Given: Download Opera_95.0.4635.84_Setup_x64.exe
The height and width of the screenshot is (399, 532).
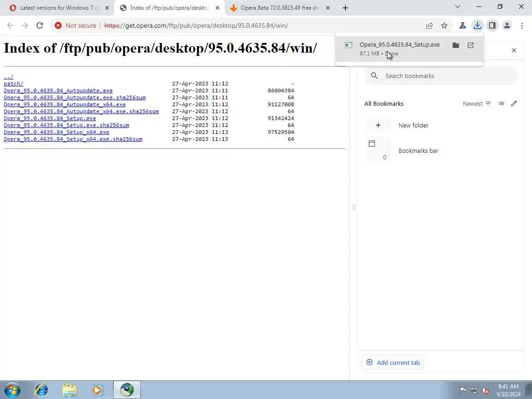Looking at the screenshot, I should pos(56,133).
